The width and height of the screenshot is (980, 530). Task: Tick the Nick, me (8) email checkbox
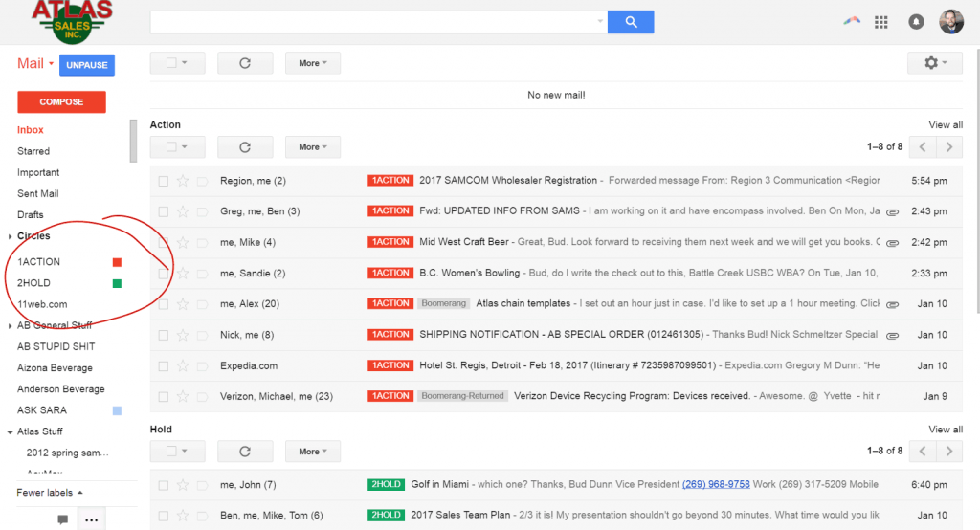163,335
